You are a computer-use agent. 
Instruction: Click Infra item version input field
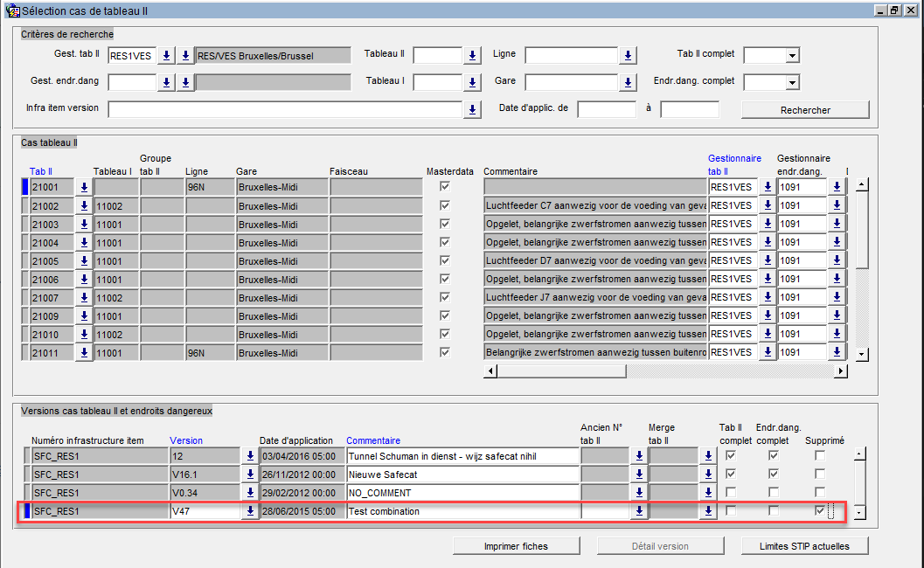pos(285,109)
